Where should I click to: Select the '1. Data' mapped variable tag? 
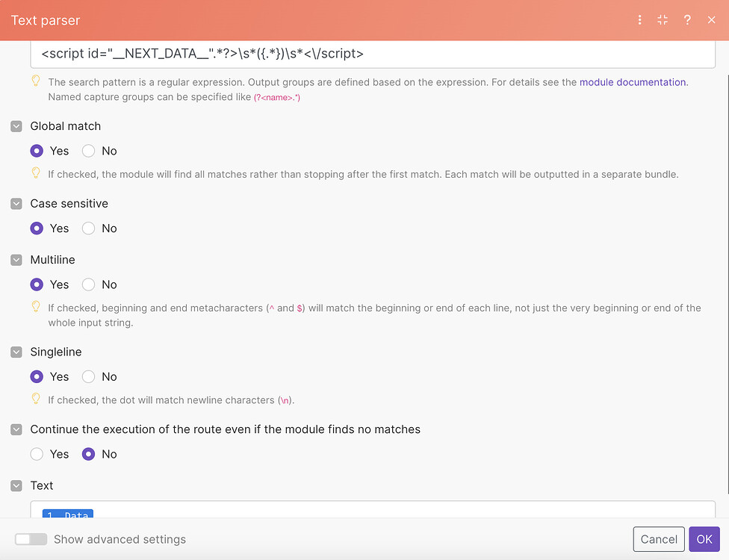(x=67, y=515)
